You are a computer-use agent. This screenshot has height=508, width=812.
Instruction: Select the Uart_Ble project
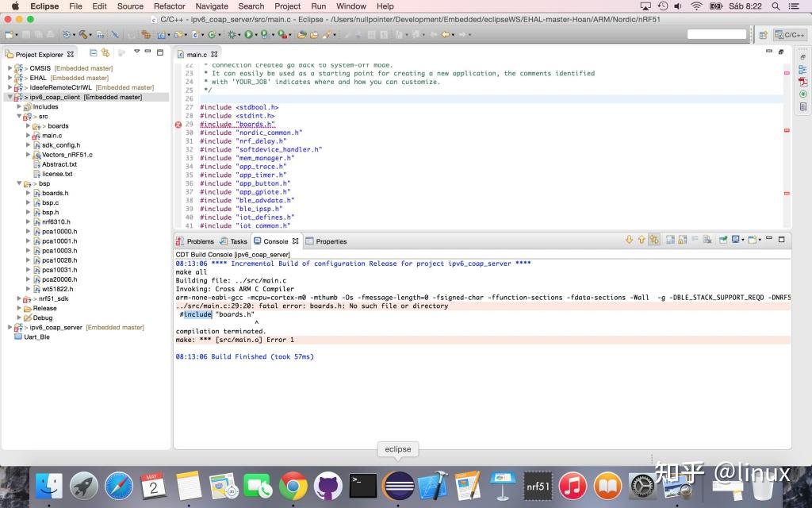pyautogui.click(x=36, y=337)
